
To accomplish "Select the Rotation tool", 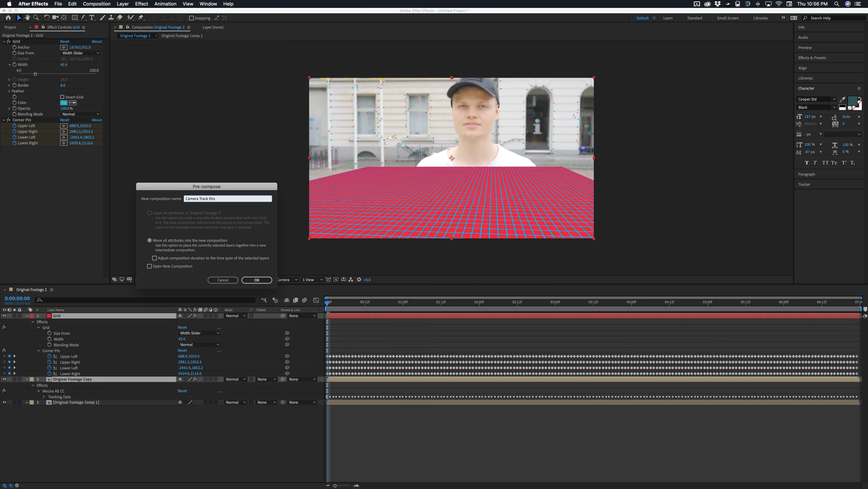I will [46, 18].
